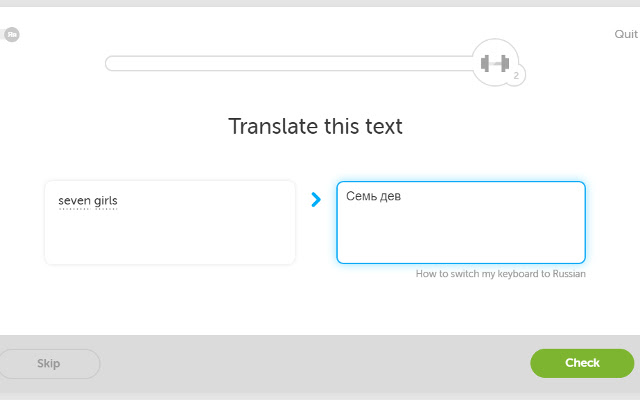Viewport: 640px width, 400px height.
Task: Show hint for the word girls
Action: tap(105, 201)
